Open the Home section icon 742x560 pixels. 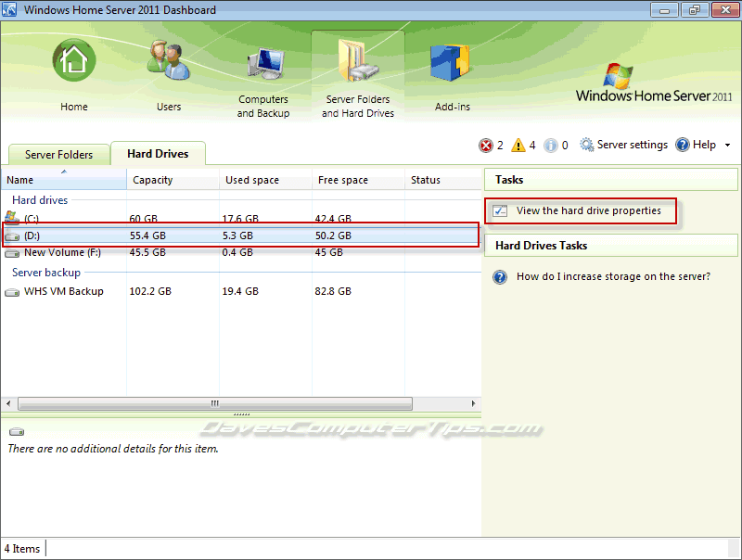pyautogui.click(x=74, y=60)
